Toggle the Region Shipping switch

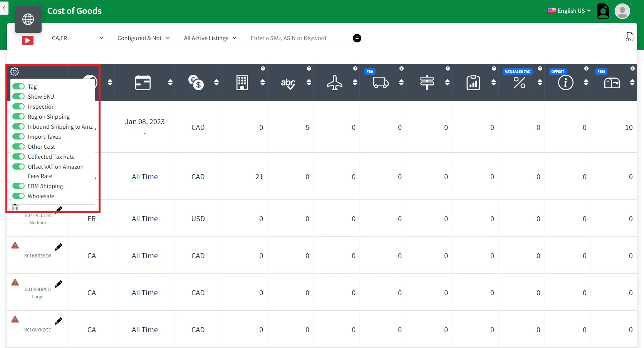18,116
